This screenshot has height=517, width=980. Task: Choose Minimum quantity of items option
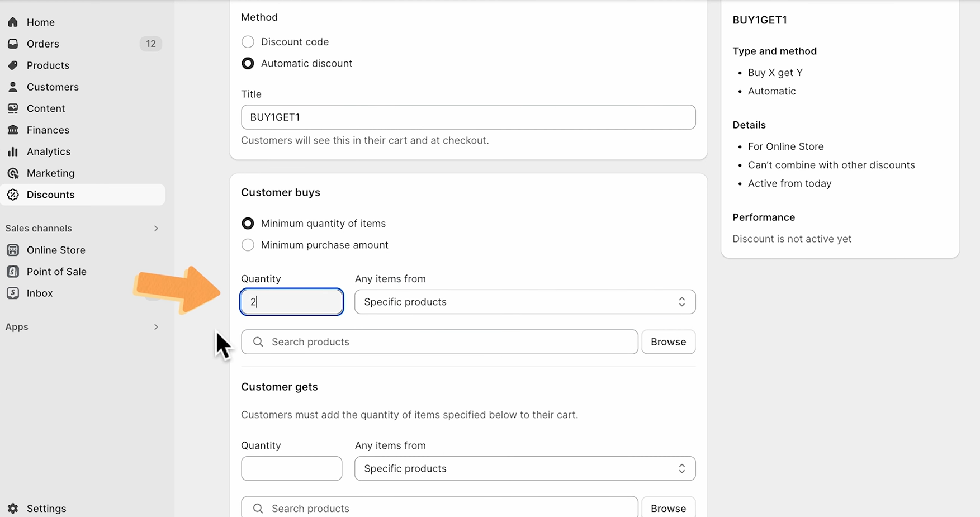pyautogui.click(x=248, y=224)
